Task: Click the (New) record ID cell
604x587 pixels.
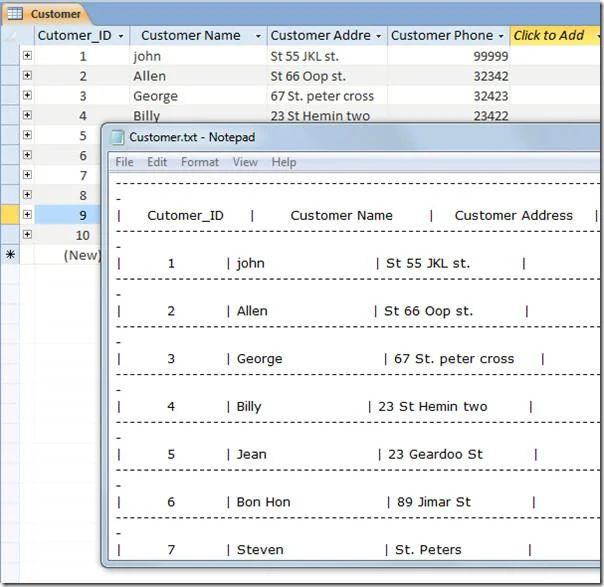Action: (x=67, y=255)
